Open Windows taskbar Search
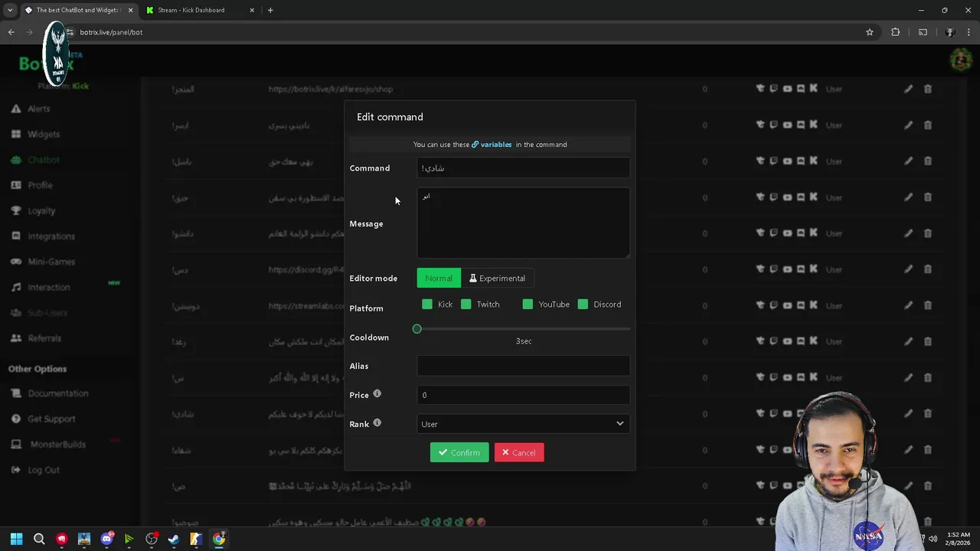Screen dimensions: 980x551 [x=39, y=539]
